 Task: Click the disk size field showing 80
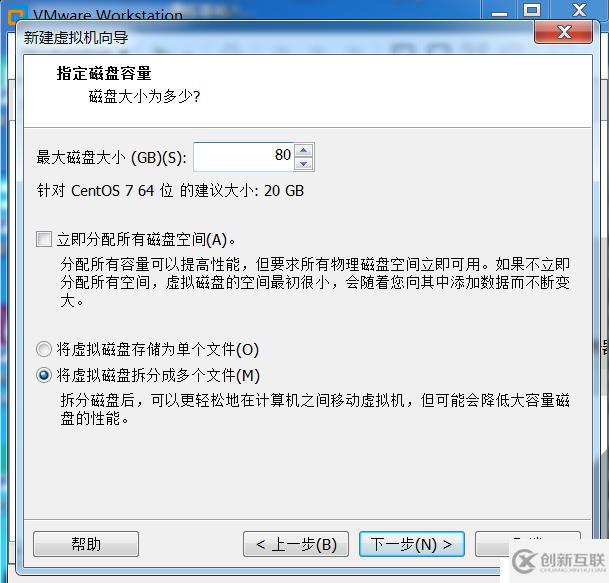(244, 157)
